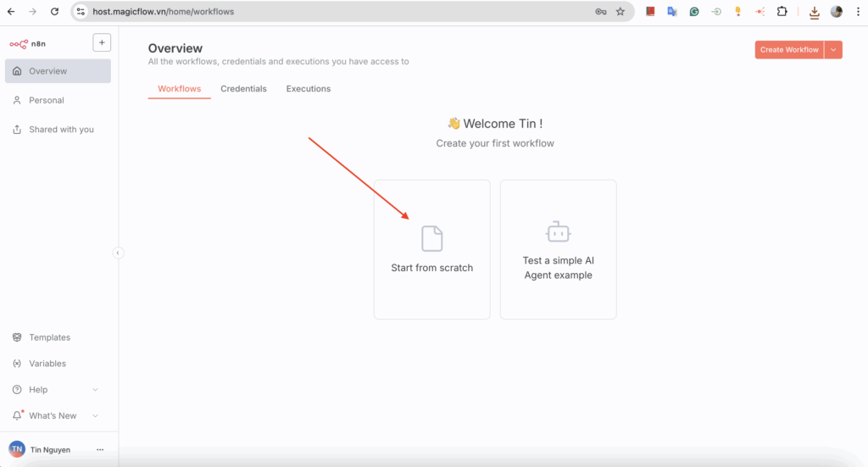This screenshot has width=868, height=467.
Task: Click the plus button beside n8n logo
Action: click(x=102, y=42)
